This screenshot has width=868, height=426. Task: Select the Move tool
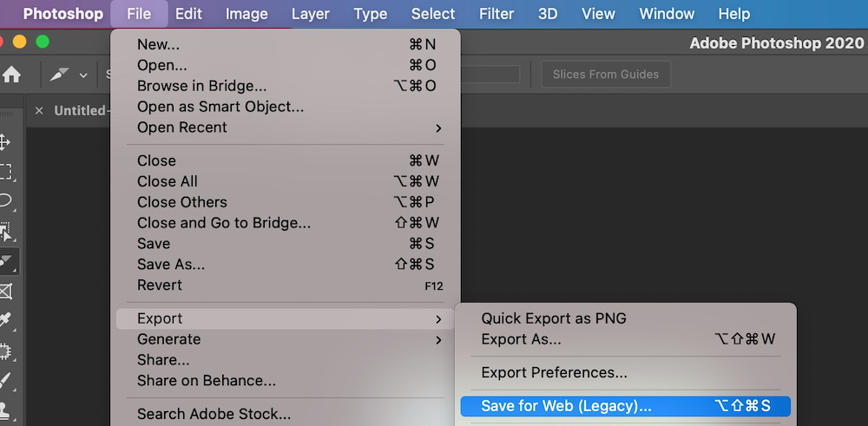(x=5, y=141)
